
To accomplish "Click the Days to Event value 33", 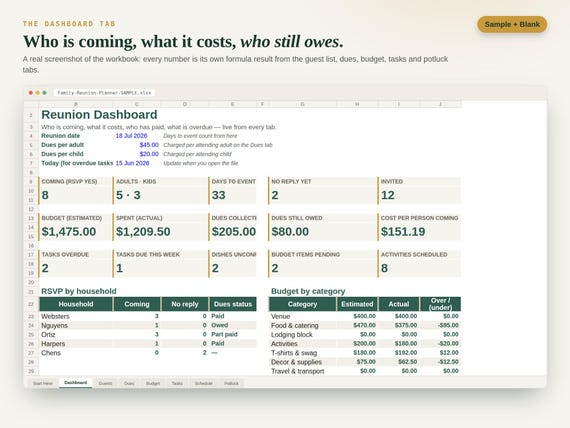I will coord(218,195).
